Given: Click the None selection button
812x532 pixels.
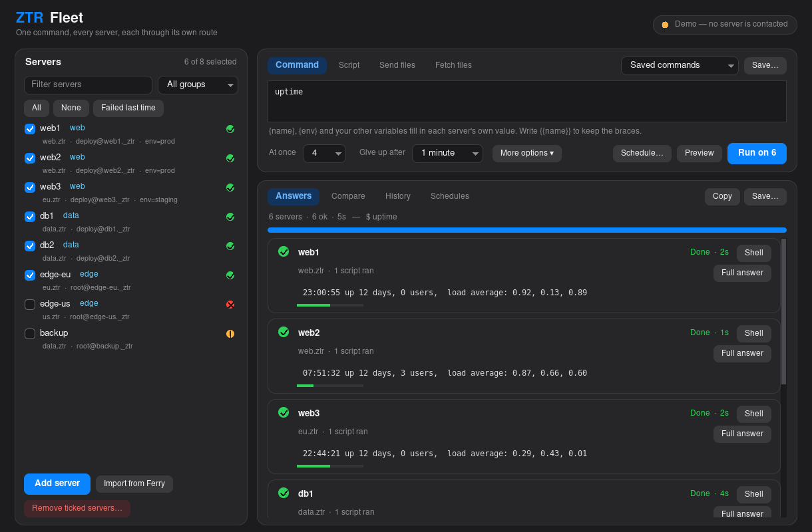Looking at the screenshot, I should pos(71,108).
